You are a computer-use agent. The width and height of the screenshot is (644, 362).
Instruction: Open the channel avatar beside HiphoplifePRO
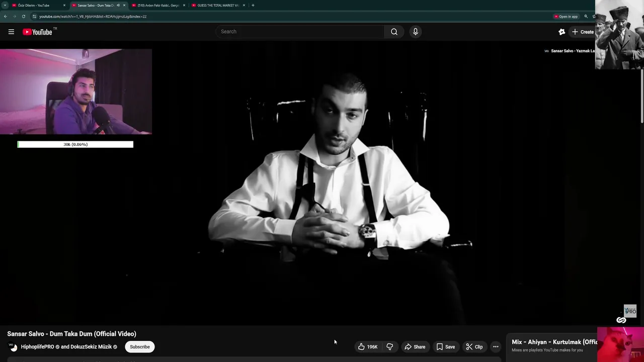tap(13, 347)
